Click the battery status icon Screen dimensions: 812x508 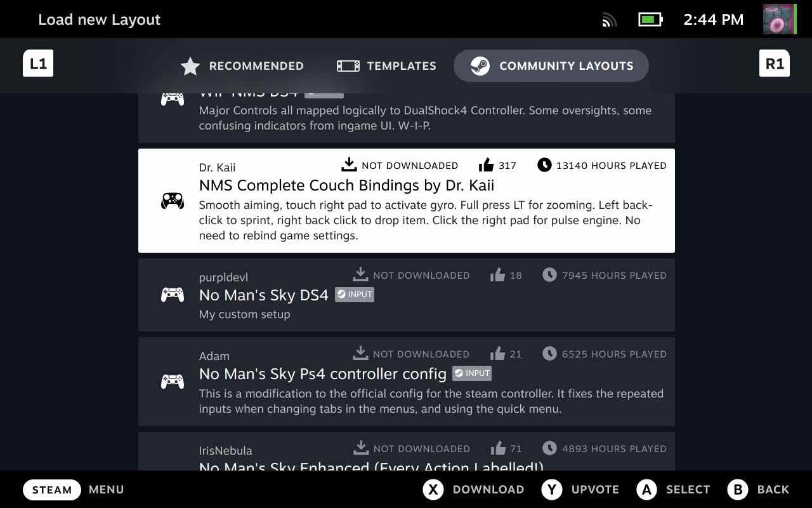point(650,20)
